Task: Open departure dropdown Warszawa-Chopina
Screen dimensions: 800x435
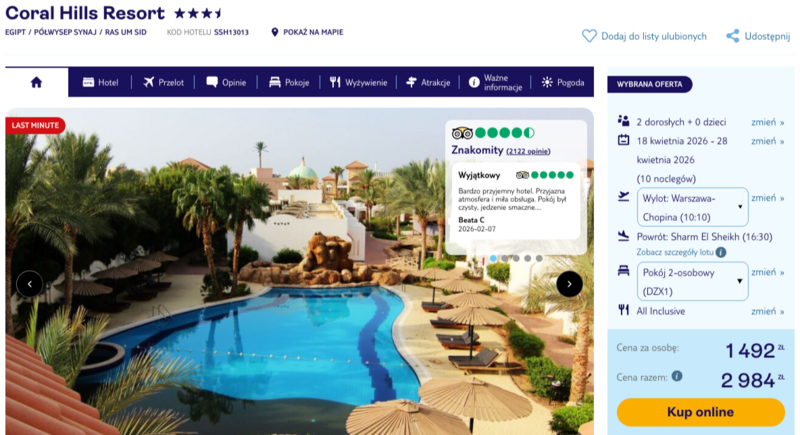Action: point(692,207)
